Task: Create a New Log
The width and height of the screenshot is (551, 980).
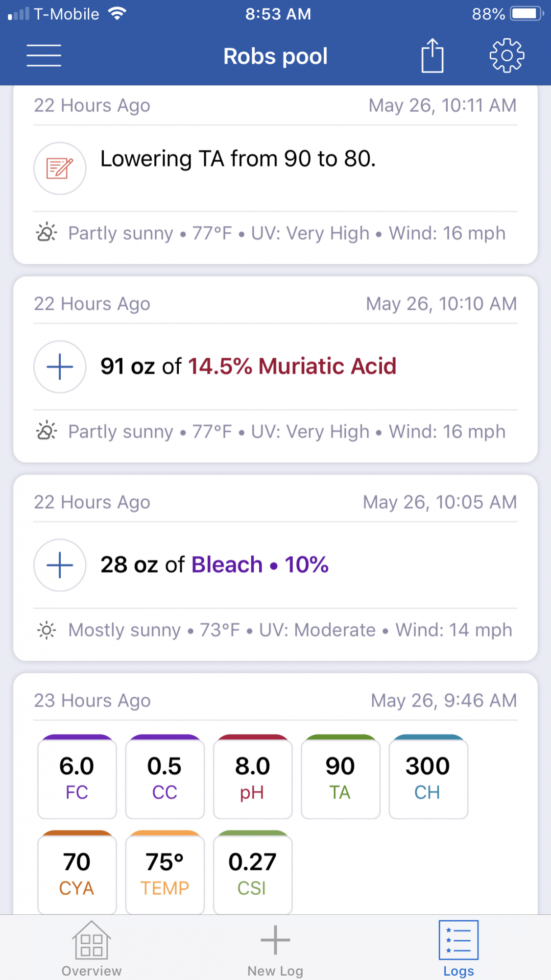Action: click(275, 948)
